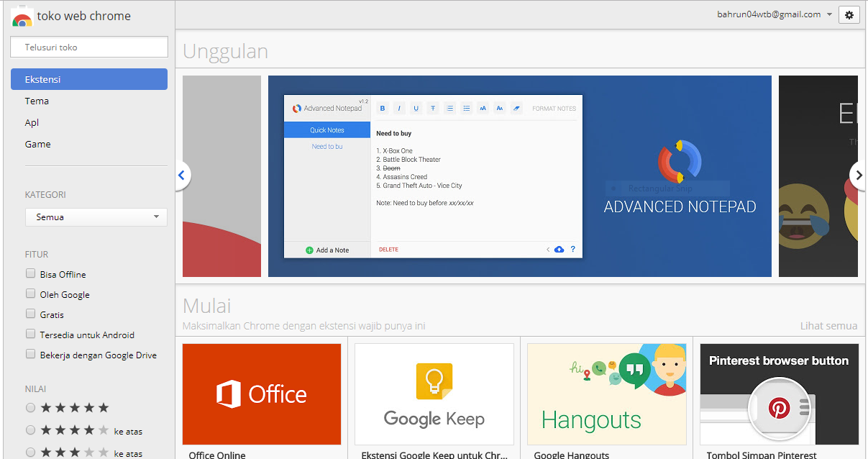The height and width of the screenshot is (459, 868).
Task: Click the numbered list icon in Advanced Notepad
Action: point(449,109)
